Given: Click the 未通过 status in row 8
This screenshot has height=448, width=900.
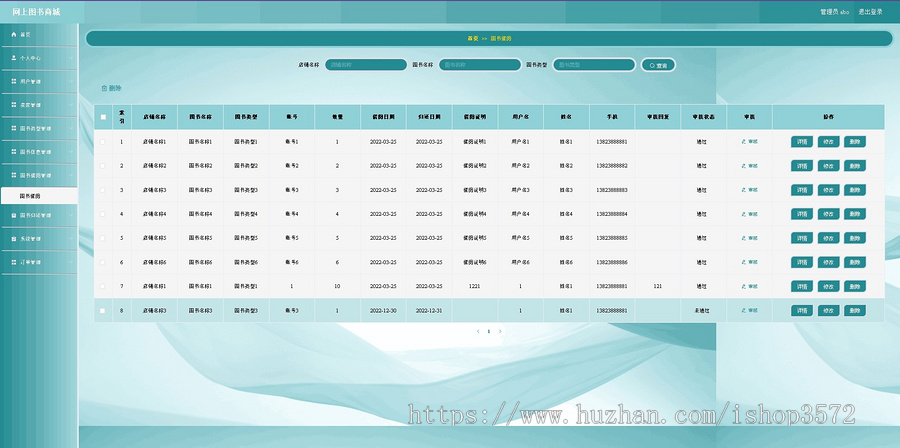Looking at the screenshot, I should click(702, 310).
